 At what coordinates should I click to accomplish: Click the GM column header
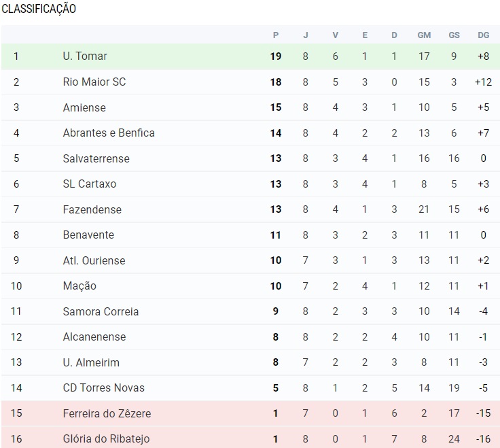click(424, 35)
